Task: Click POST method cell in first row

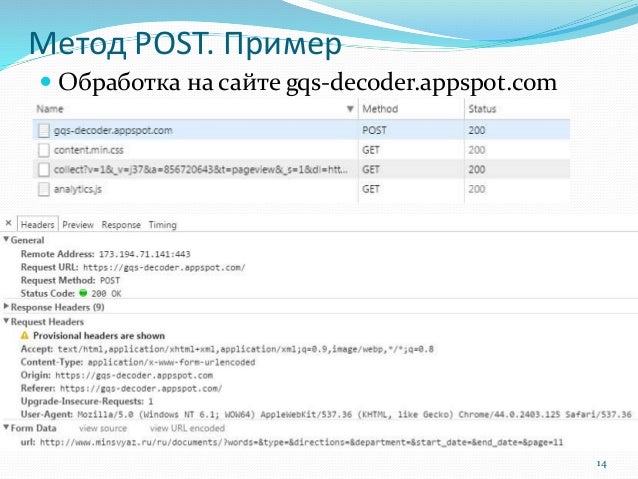Action: pyautogui.click(x=374, y=130)
